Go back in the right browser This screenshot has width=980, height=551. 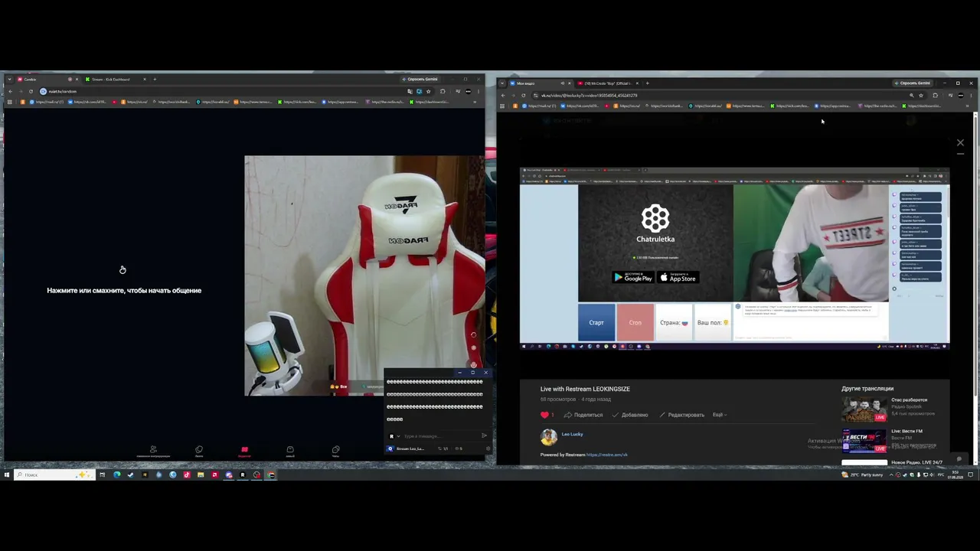pyautogui.click(x=502, y=96)
